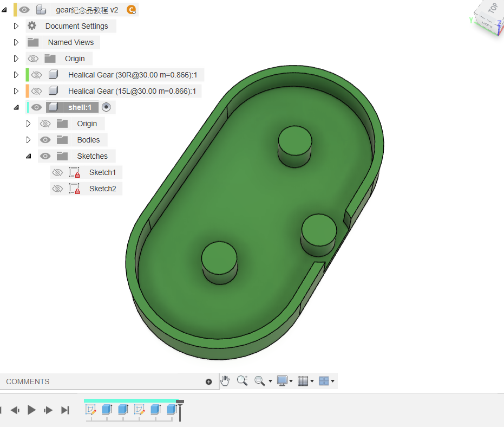
Task: Click the timeline end marker
Action: pos(180,409)
